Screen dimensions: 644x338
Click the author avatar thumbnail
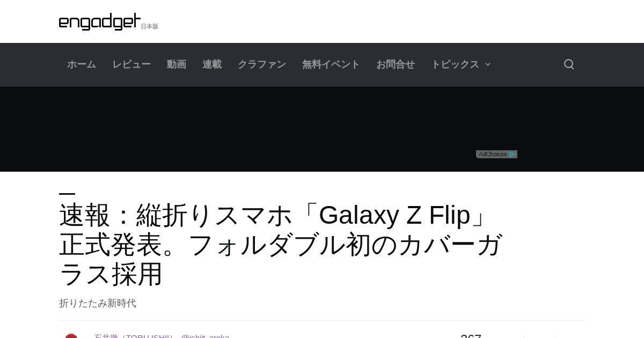tap(71, 336)
